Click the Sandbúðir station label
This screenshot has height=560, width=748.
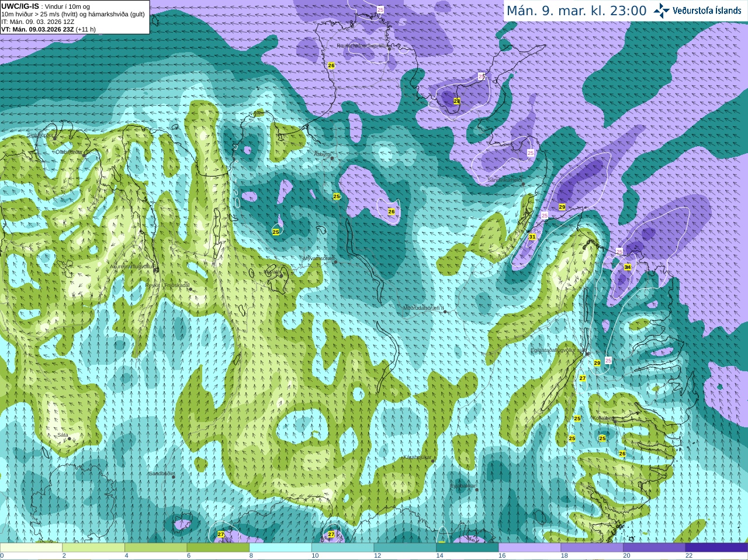tap(161, 473)
